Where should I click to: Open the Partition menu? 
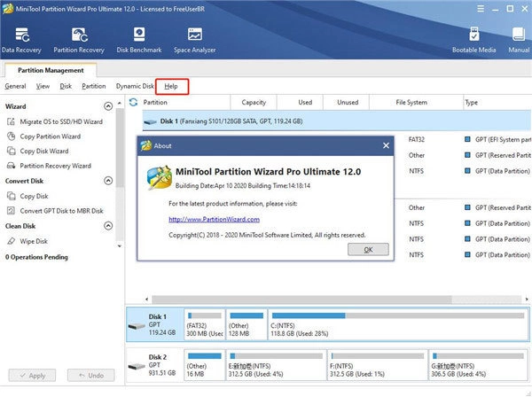point(94,87)
